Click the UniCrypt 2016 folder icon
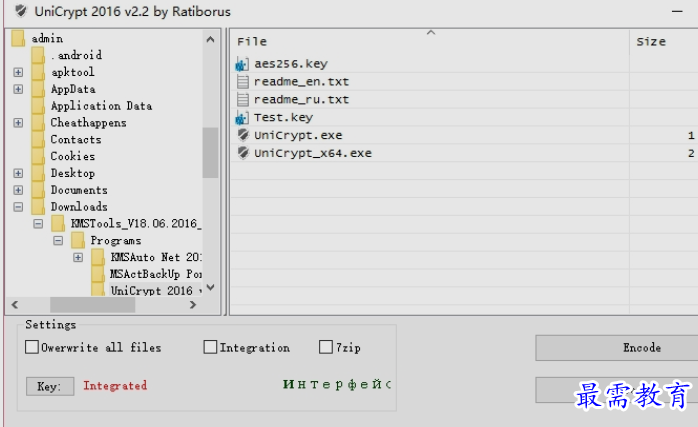This screenshot has width=698, height=427. tap(98, 290)
